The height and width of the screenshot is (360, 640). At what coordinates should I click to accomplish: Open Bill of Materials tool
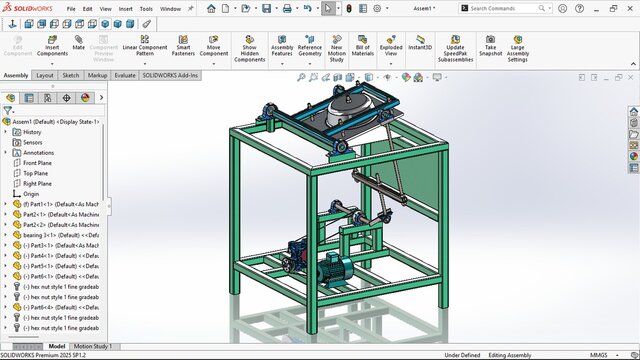click(x=362, y=46)
